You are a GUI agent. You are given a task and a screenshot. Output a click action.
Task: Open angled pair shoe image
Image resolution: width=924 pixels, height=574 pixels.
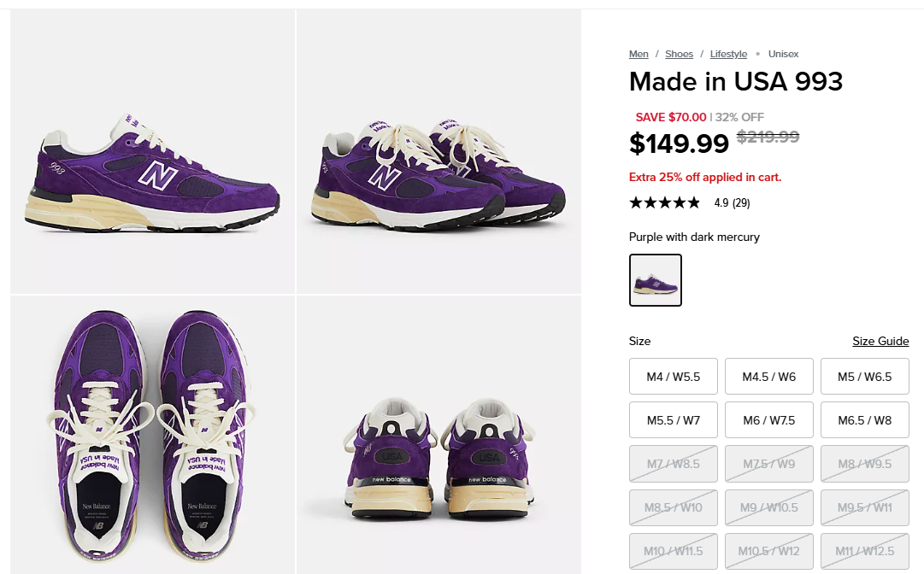coord(438,152)
